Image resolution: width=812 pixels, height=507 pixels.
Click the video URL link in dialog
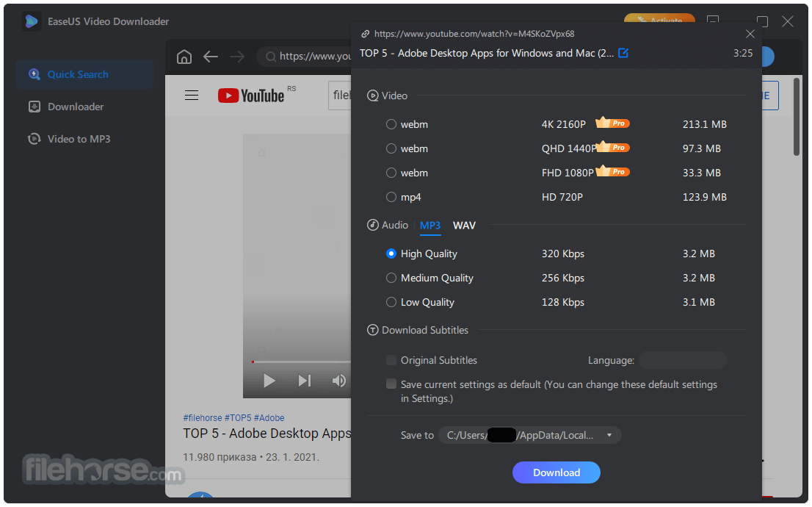click(474, 34)
